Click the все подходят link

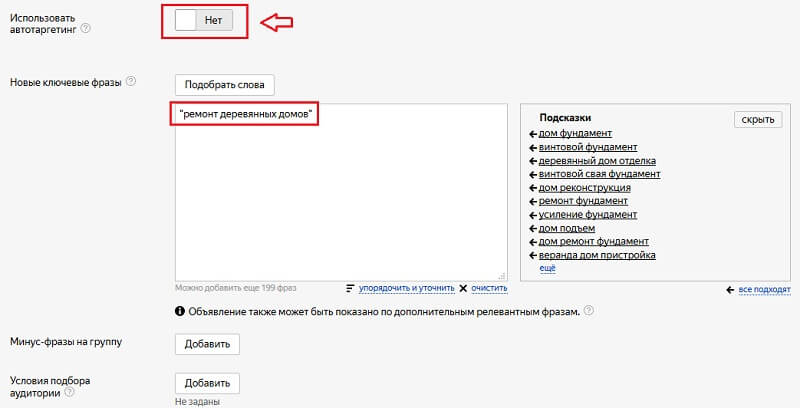point(764,290)
